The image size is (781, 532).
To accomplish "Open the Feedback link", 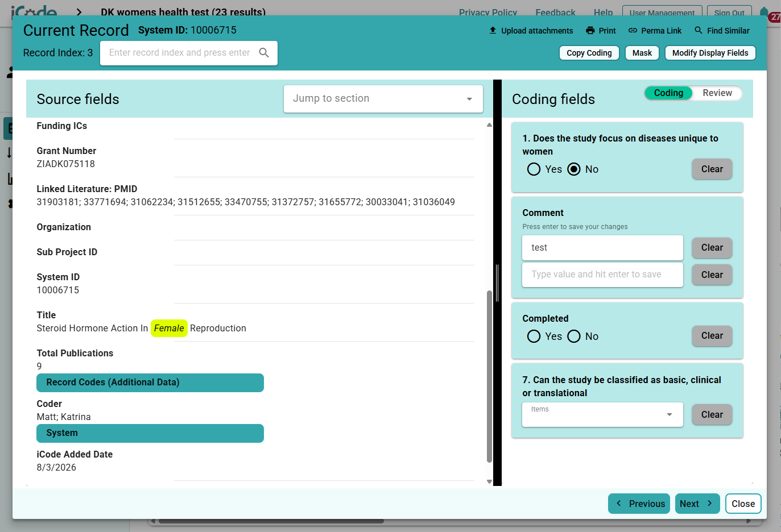I will point(555,13).
